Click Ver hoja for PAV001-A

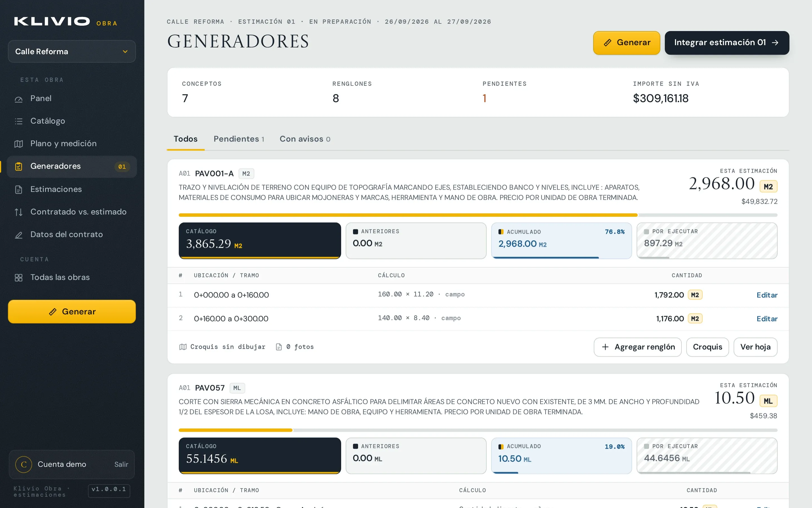click(x=755, y=347)
